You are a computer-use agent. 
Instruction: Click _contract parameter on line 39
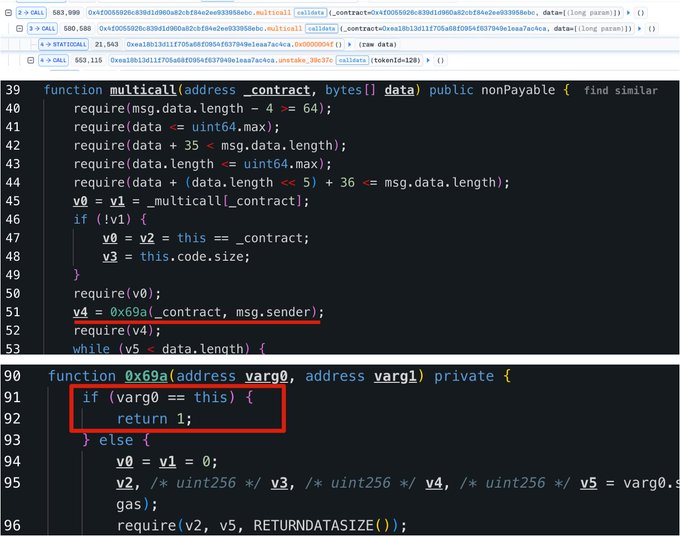pyautogui.click(x=276, y=90)
